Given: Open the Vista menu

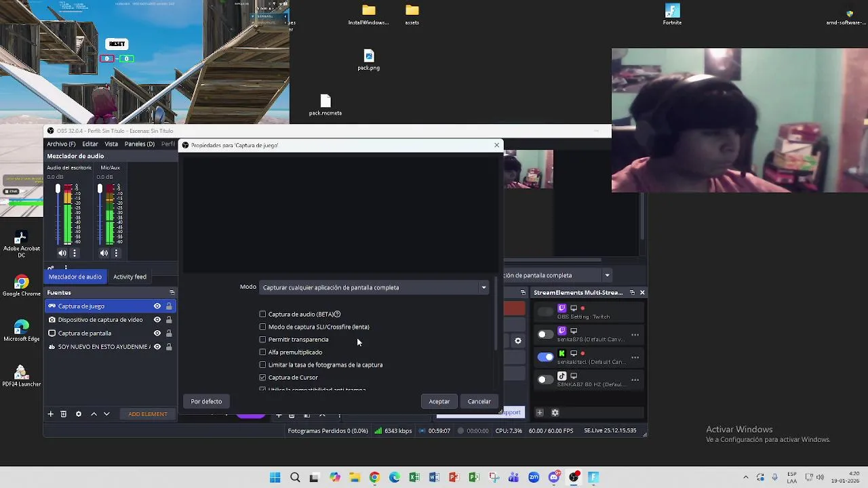Looking at the screenshot, I should 111,144.
